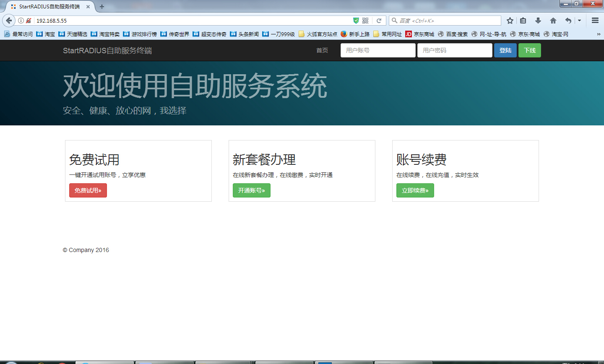Expand the bookmarks toolbar overflow chevron
Screen dimensions: 604x364
[599, 34]
